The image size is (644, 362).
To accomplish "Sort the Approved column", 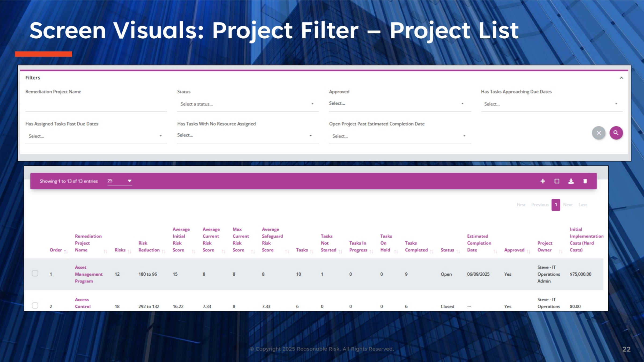I will [528, 251].
